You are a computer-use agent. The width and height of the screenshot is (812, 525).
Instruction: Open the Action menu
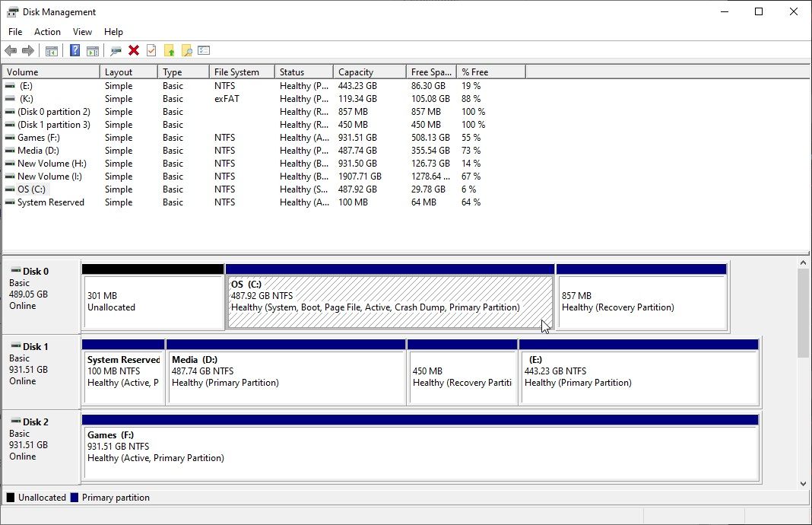coord(47,32)
